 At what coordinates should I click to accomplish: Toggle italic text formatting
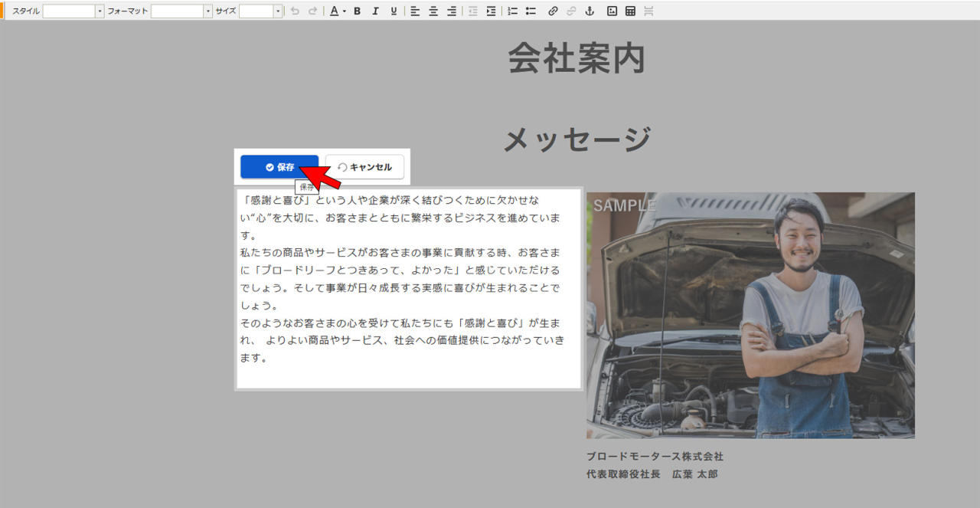click(375, 11)
